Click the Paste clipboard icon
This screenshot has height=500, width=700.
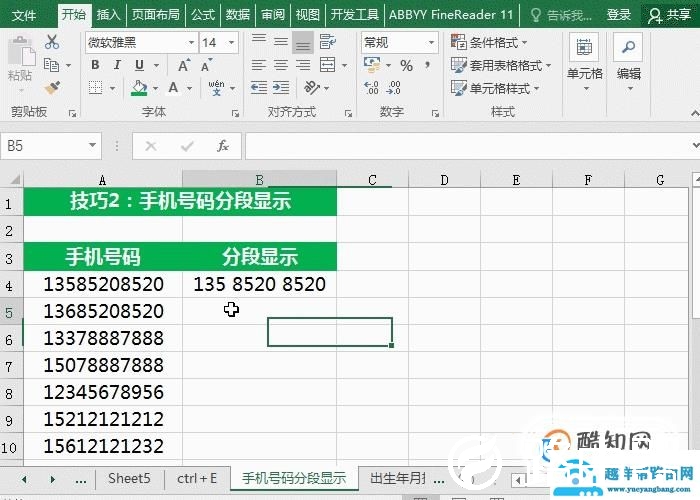[20, 53]
